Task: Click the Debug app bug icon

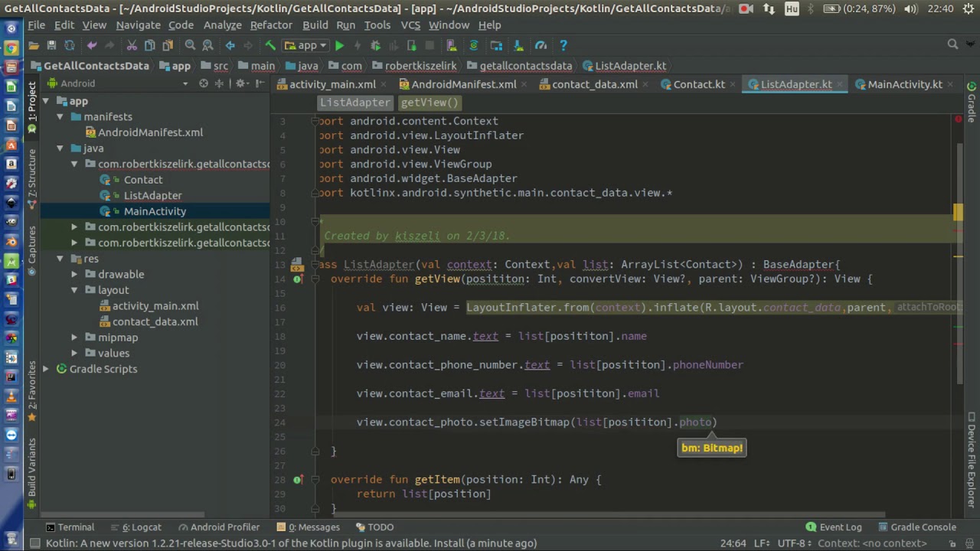Action: (x=375, y=46)
